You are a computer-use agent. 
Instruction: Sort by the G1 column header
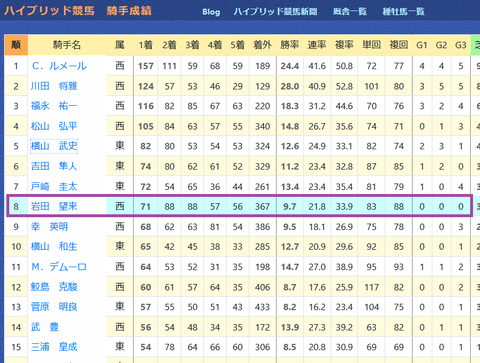pyautogui.click(x=422, y=45)
